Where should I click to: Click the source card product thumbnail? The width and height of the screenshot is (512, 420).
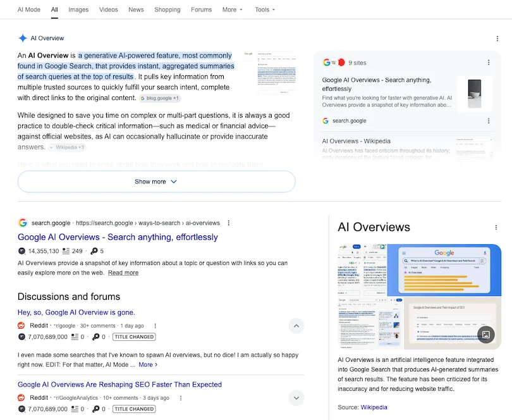(475, 94)
